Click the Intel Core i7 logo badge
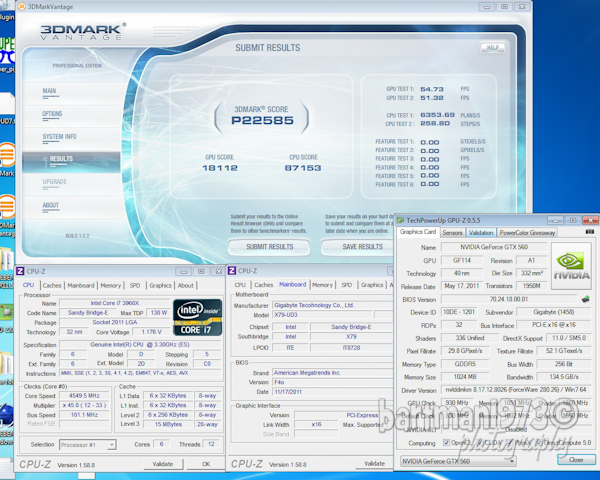The width and height of the screenshot is (600, 480). point(197,315)
